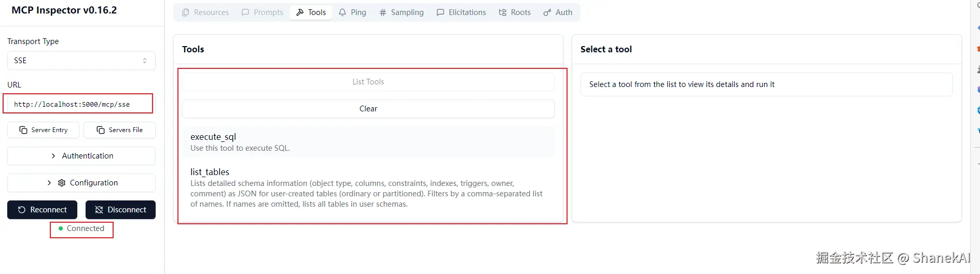980x274 pixels.
Task: Click the copy icon on Server Entry
Action: coord(23,130)
